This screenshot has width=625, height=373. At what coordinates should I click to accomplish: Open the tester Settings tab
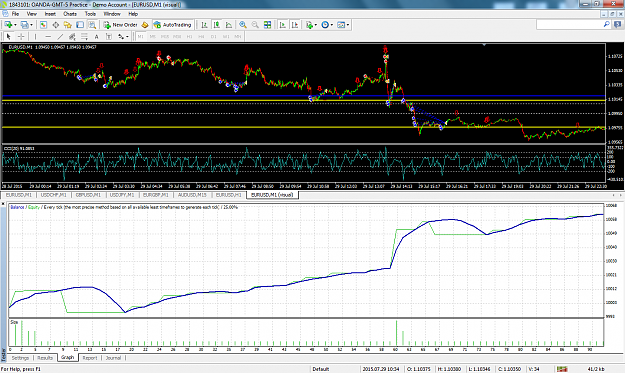click(20, 358)
